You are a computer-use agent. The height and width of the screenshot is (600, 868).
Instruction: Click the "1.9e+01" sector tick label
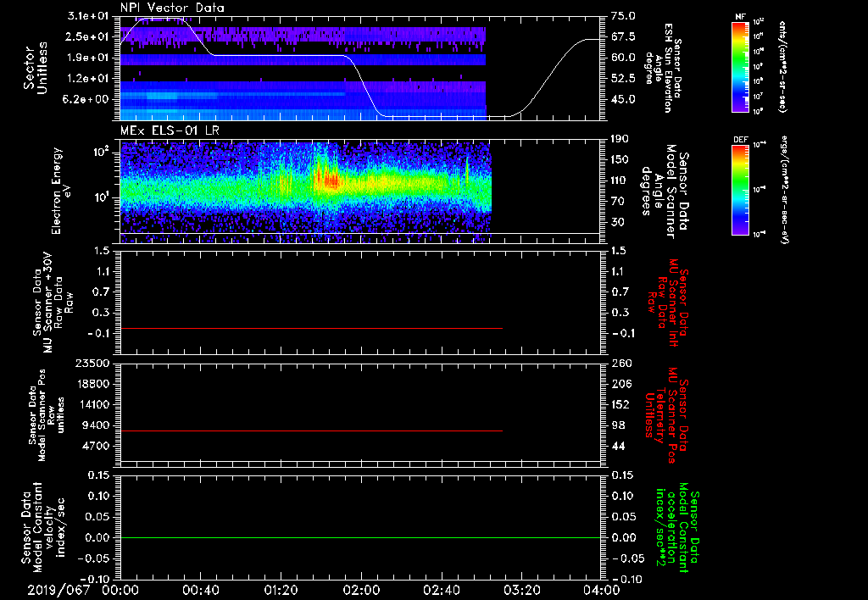[88, 58]
